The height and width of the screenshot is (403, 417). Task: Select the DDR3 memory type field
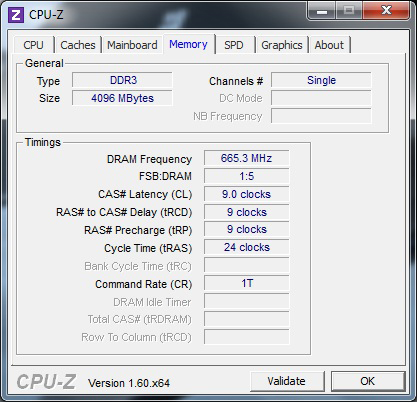122,80
